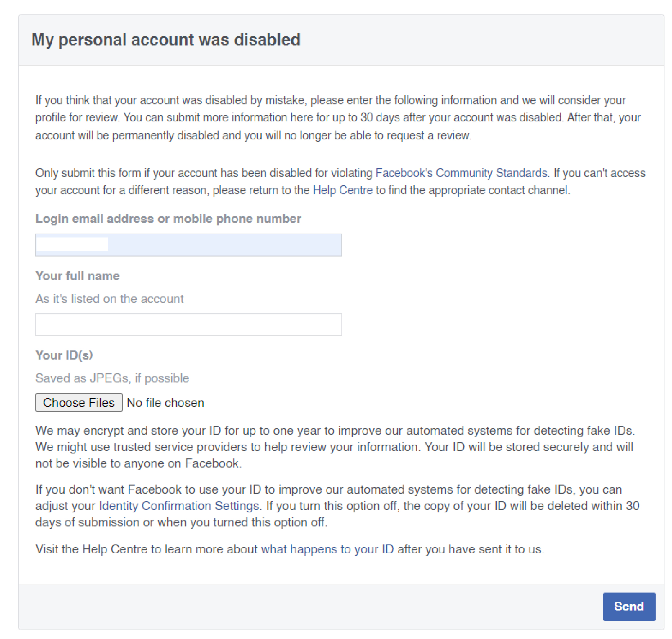This screenshot has width=672, height=639.
Task: Click Help Centre link in second paragraph
Action: tap(342, 190)
